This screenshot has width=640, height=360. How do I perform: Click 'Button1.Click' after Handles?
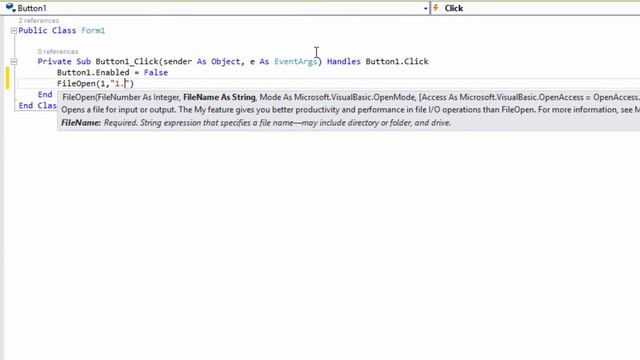click(x=397, y=62)
